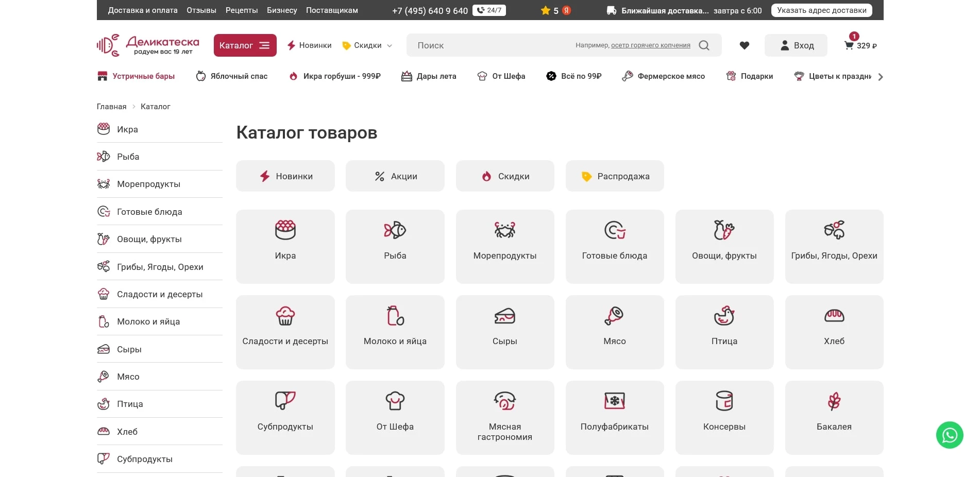The width and height of the screenshot is (980, 477).
Task: Click the search magnifier icon
Action: point(703,45)
